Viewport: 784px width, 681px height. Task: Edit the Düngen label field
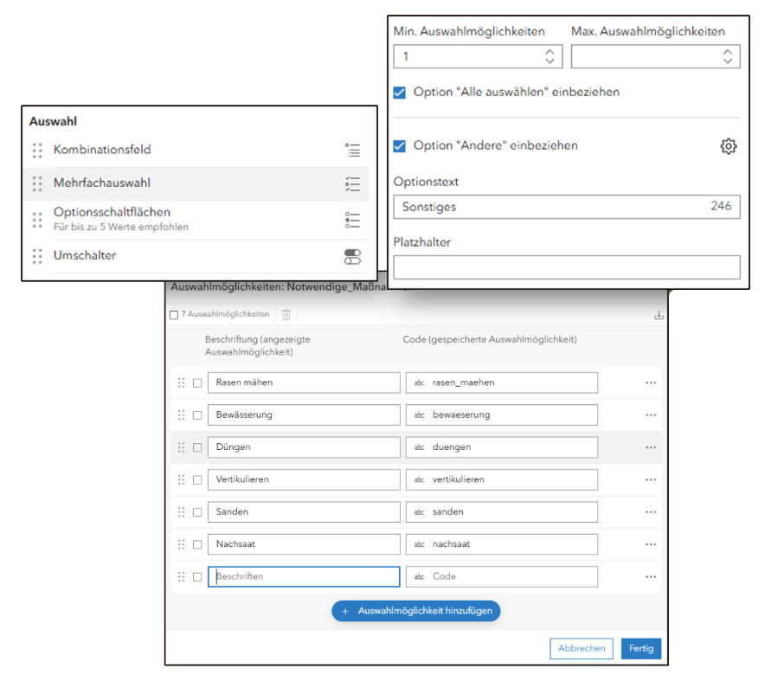pos(304,447)
